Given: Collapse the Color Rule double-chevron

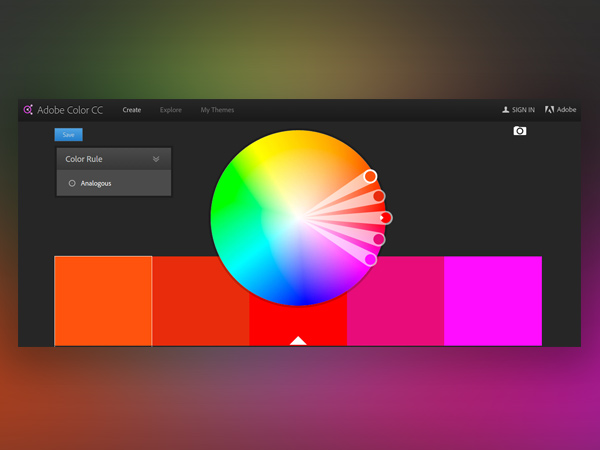Looking at the screenshot, I should [x=156, y=159].
